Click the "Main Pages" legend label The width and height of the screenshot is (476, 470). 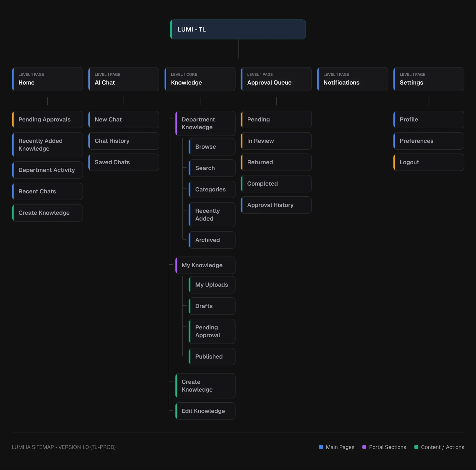click(x=340, y=447)
